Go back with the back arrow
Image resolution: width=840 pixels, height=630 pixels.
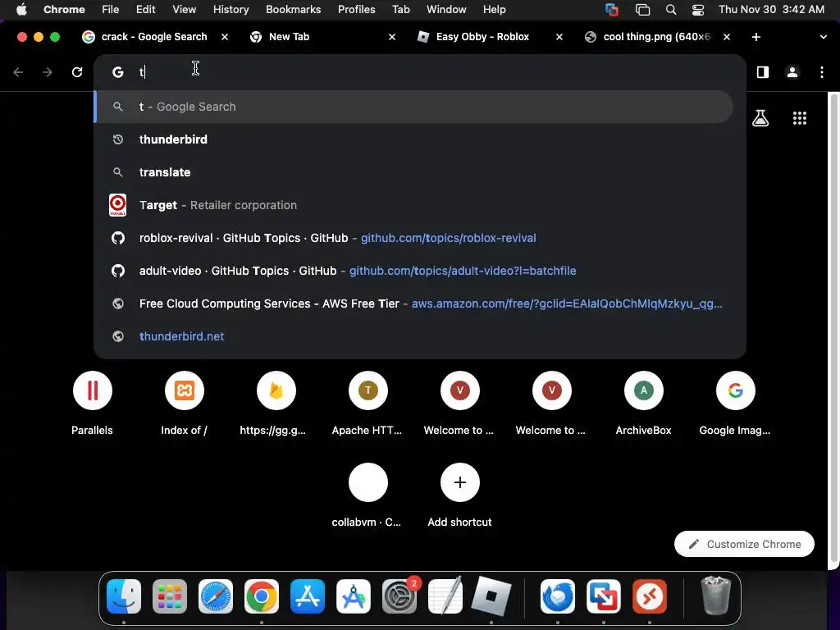point(18,72)
